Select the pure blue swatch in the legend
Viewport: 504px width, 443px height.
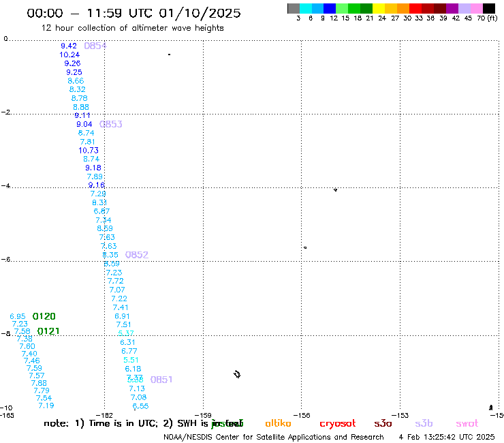point(330,8)
